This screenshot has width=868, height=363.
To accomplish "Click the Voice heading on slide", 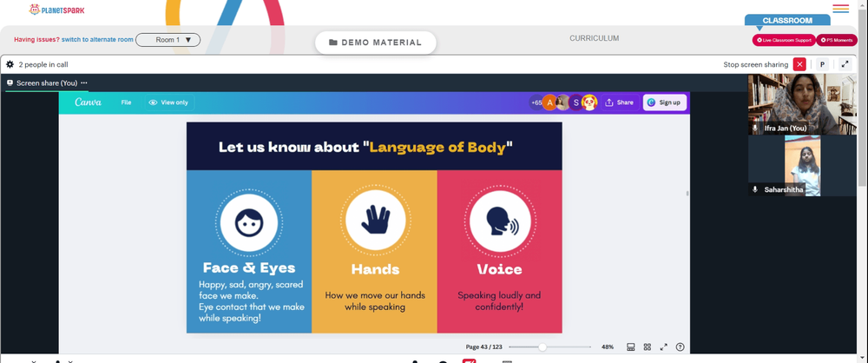I will pos(500,269).
